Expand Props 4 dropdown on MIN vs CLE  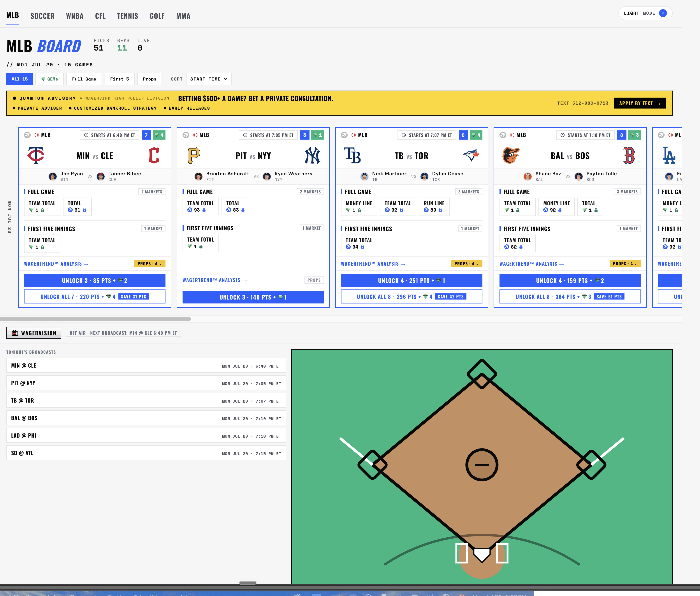[x=150, y=264]
